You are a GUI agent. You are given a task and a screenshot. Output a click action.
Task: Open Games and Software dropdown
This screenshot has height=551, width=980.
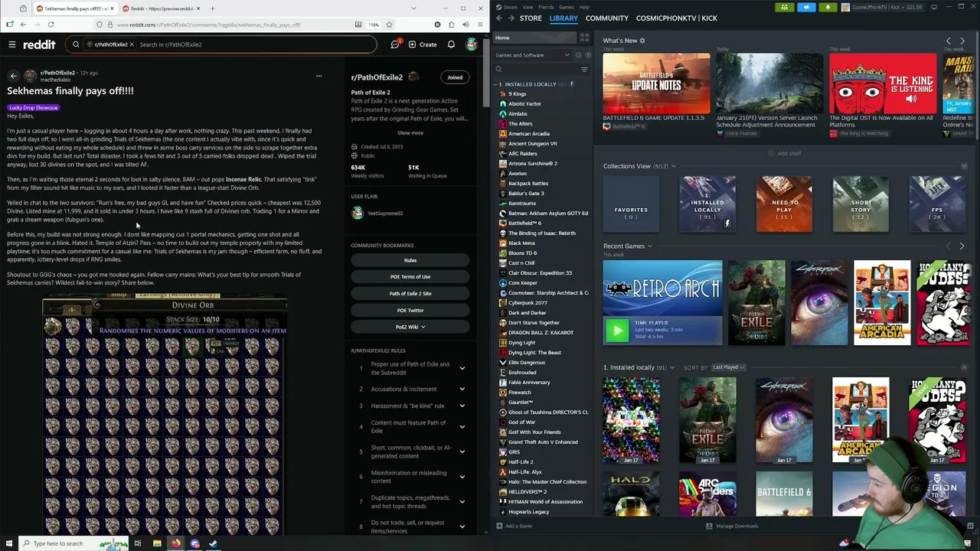coord(532,55)
